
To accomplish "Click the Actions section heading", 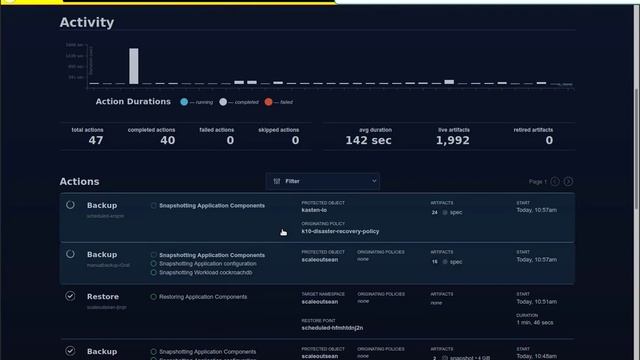I will 80,182.
